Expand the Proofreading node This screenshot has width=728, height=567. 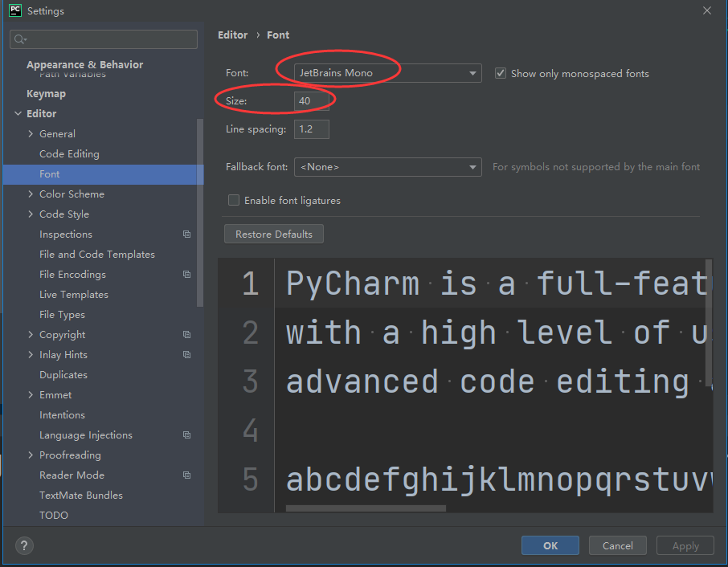pyautogui.click(x=31, y=455)
